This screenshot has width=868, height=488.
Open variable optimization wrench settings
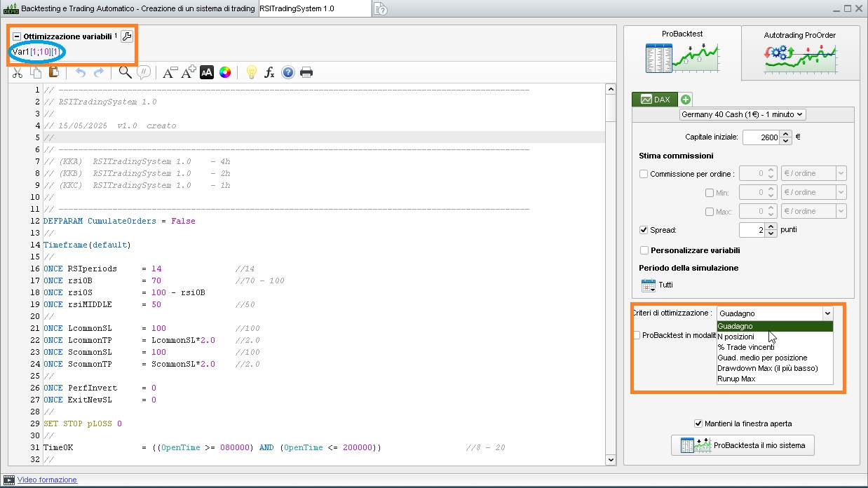pos(126,36)
